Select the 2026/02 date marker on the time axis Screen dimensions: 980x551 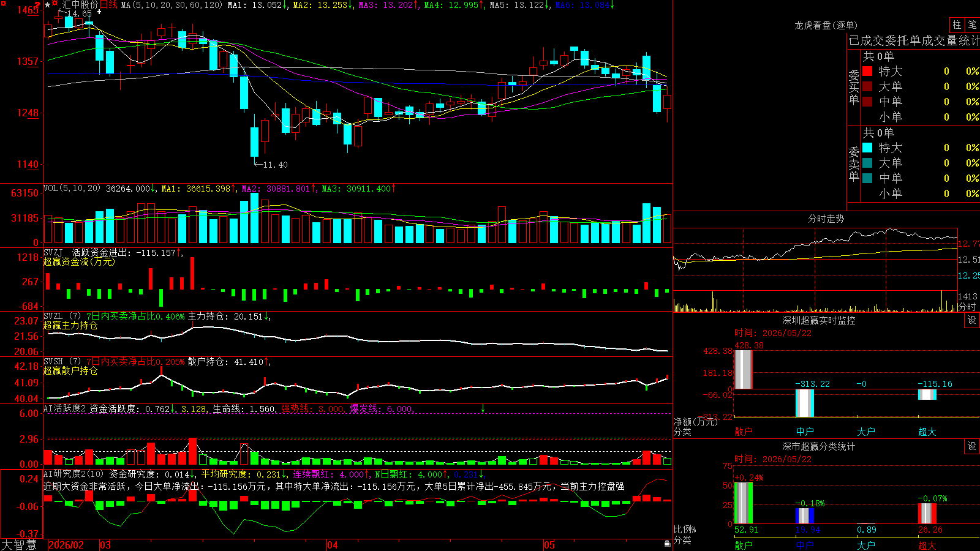point(66,545)
